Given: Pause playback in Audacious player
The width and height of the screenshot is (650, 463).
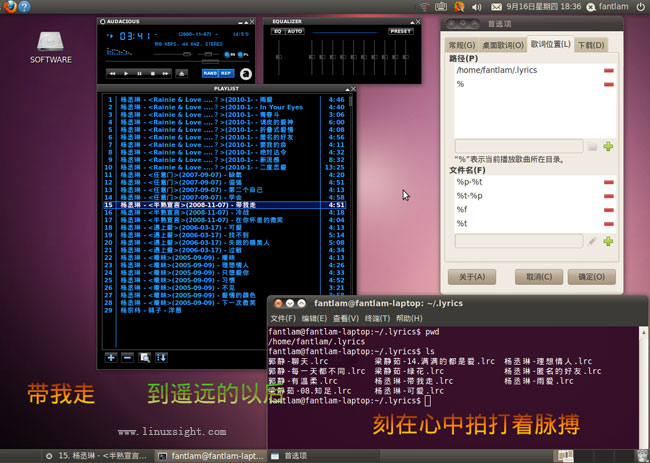Looking at the screenshot, I should pyautogui.click(x=140, y=73).
